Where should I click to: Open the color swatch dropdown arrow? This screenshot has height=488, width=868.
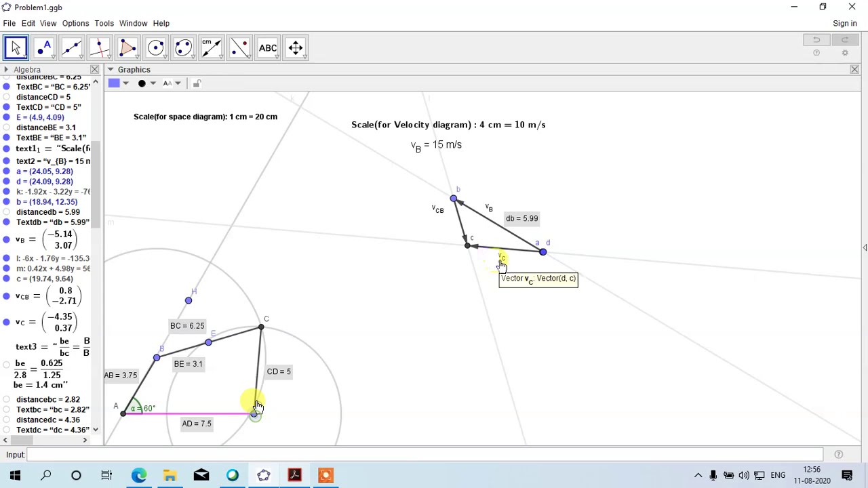[x=125, y=83]
